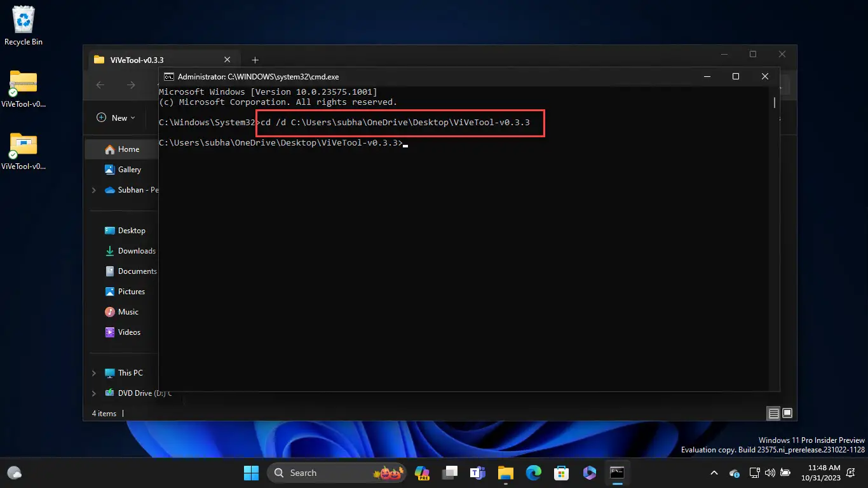Image resolution: width=868 pixels, height=488 pixels.
Task: Open Music in Explorer sidebar
Action: [x=121, y=312]
